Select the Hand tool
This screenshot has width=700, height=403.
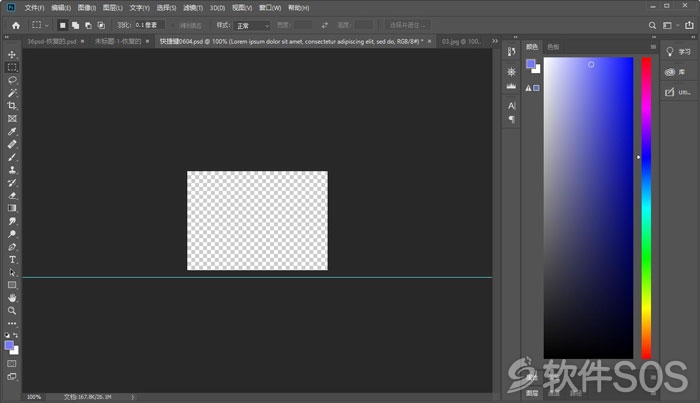[x=12, y=298]
